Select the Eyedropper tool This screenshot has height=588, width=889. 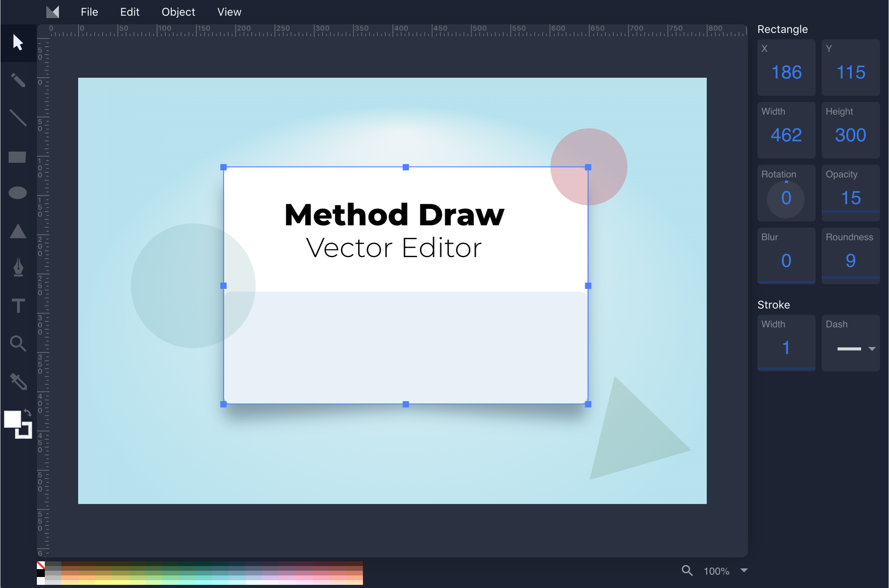[x=18, y=381]
